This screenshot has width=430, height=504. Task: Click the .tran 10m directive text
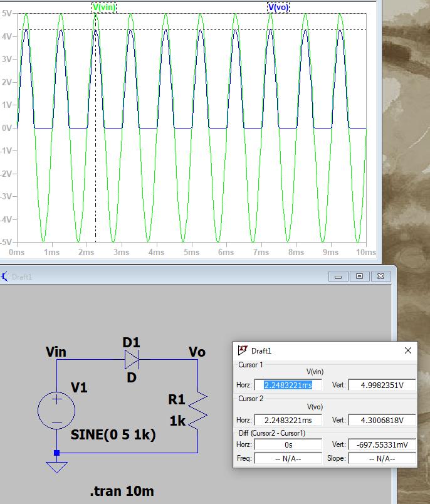[x=122, y=491]
